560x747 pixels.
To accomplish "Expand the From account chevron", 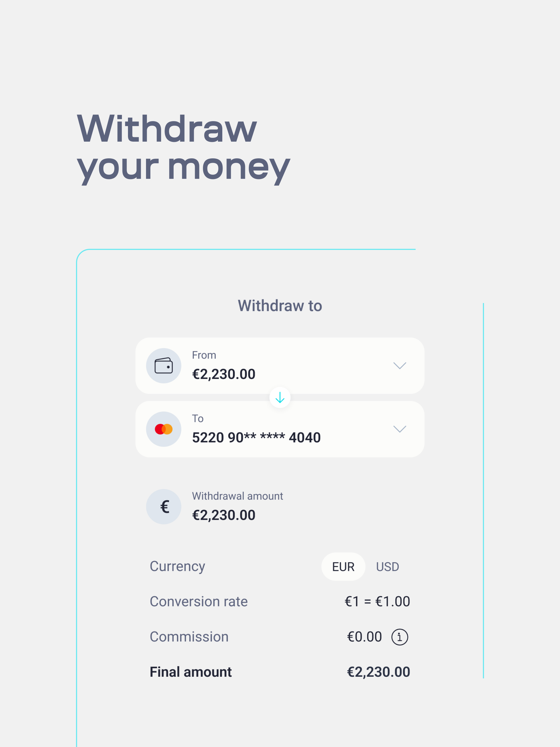I will (399, 366).
